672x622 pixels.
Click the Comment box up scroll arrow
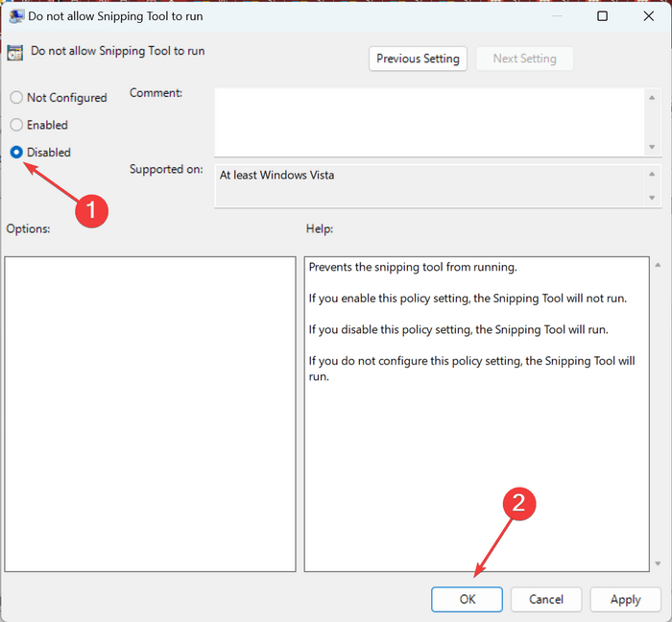pos(652,98)
